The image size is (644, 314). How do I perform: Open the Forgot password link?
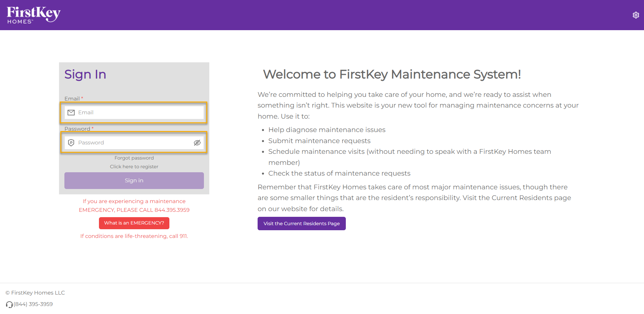tap(134, 158)
